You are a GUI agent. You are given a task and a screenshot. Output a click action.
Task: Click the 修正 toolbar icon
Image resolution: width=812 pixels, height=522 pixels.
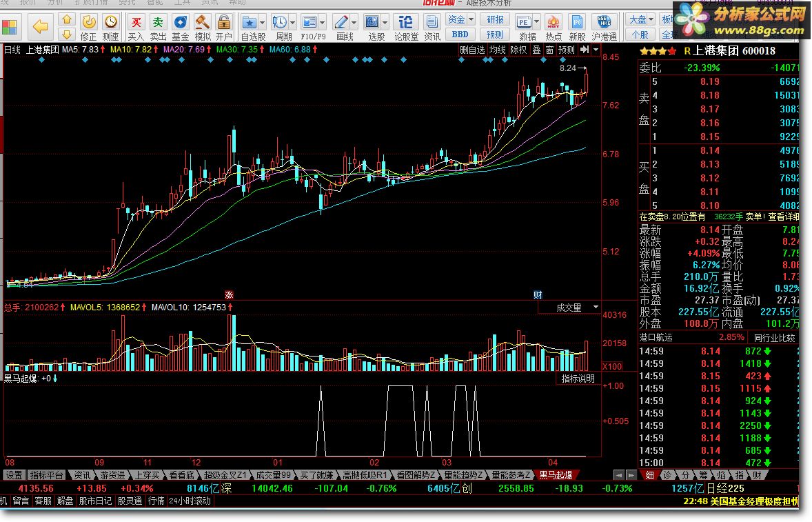tap(88, 27)
